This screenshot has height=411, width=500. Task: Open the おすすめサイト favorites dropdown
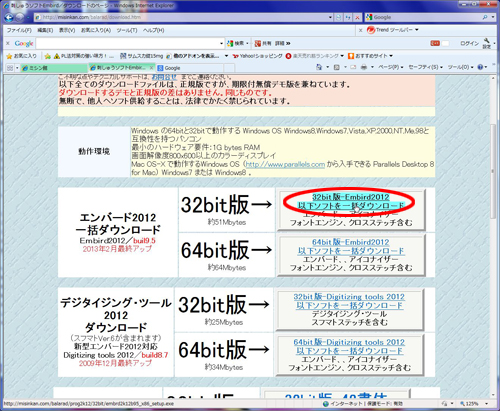tap(370, 56)
